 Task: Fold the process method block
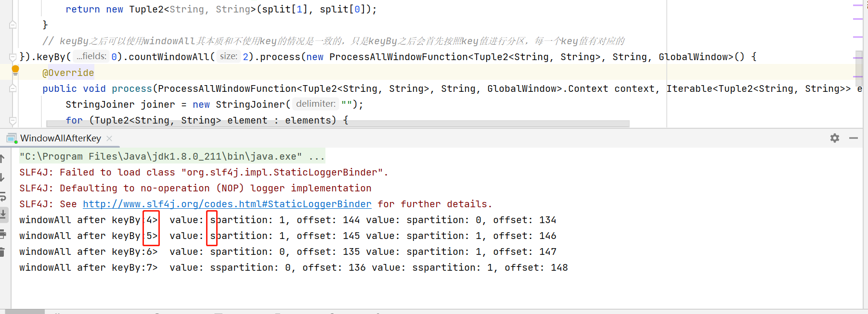[13, 88]
